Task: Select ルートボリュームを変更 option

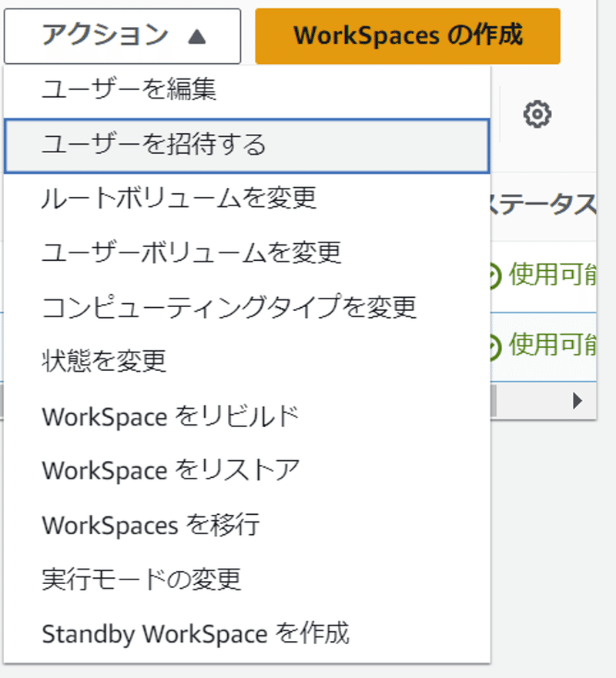Action: click(x=246, y=199)
